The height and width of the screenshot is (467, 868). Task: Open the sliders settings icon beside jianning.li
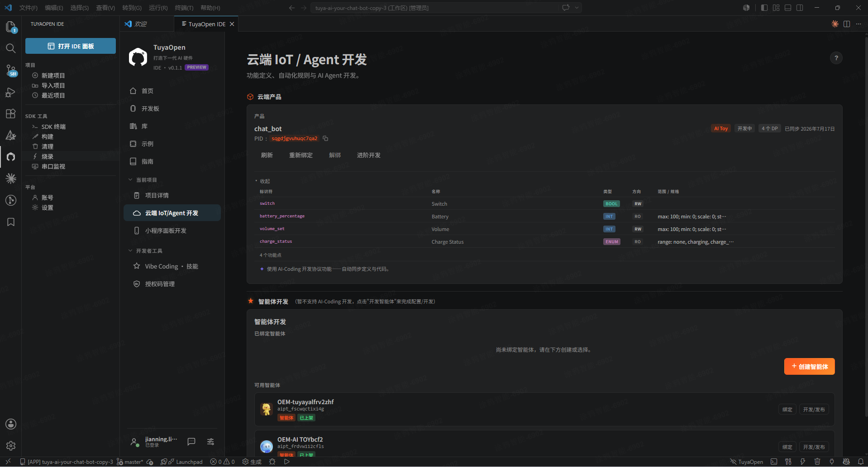click(x=210, y=442)
